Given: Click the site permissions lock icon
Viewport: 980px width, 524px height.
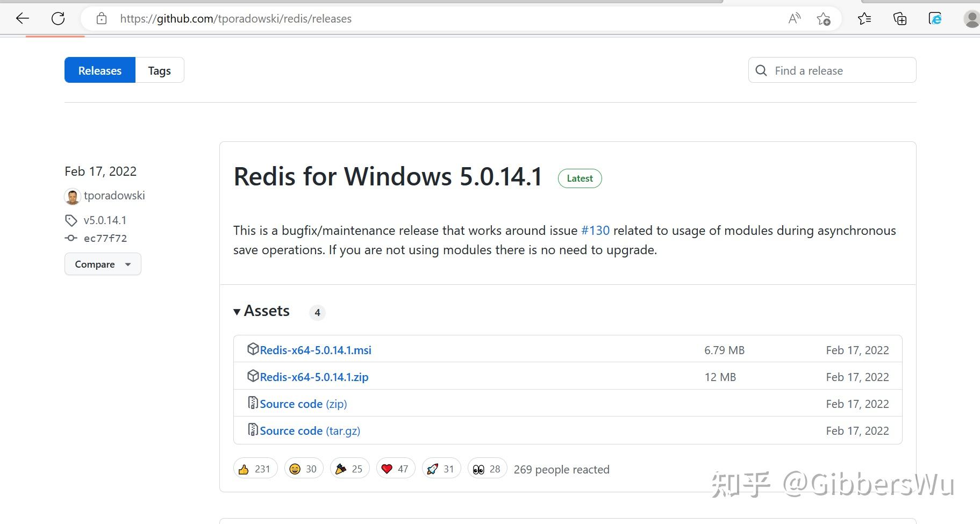Looking at the screenshot, I should tap(101, 18).
